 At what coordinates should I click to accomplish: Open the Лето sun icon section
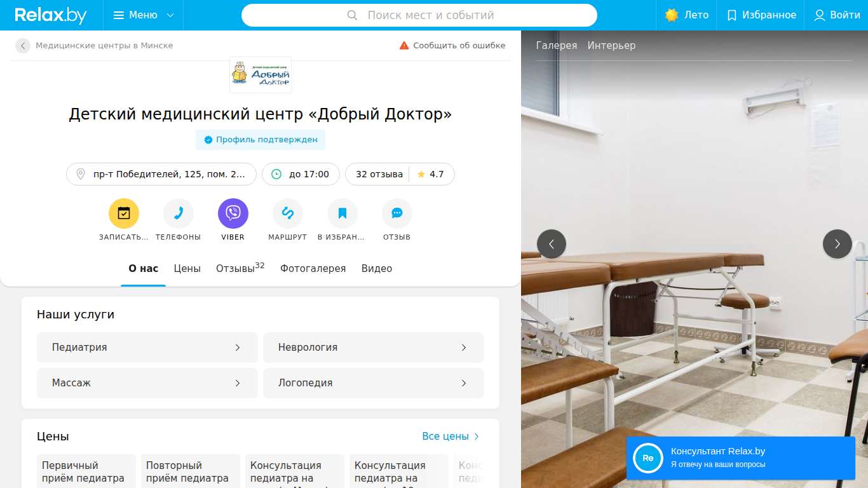672,15
